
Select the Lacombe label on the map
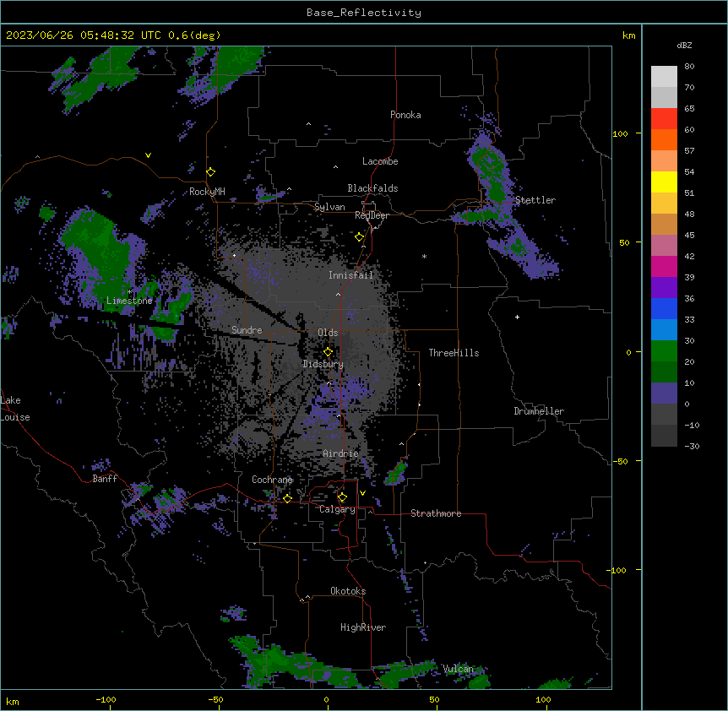point(380,161)
